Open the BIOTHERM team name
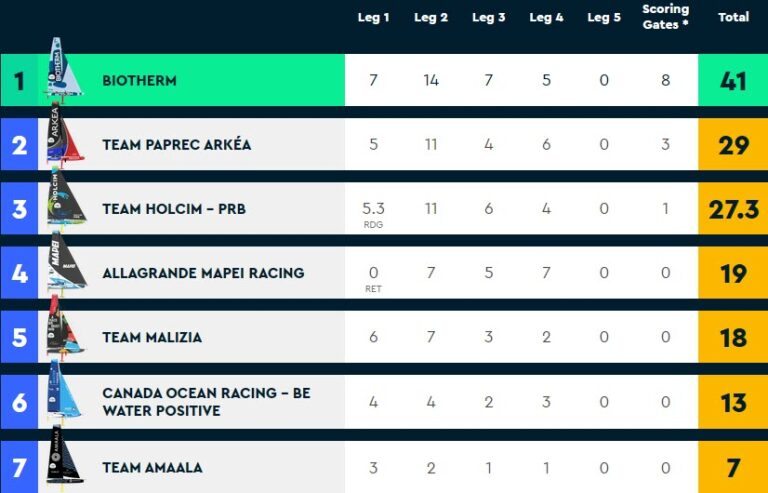 point(139,80)
